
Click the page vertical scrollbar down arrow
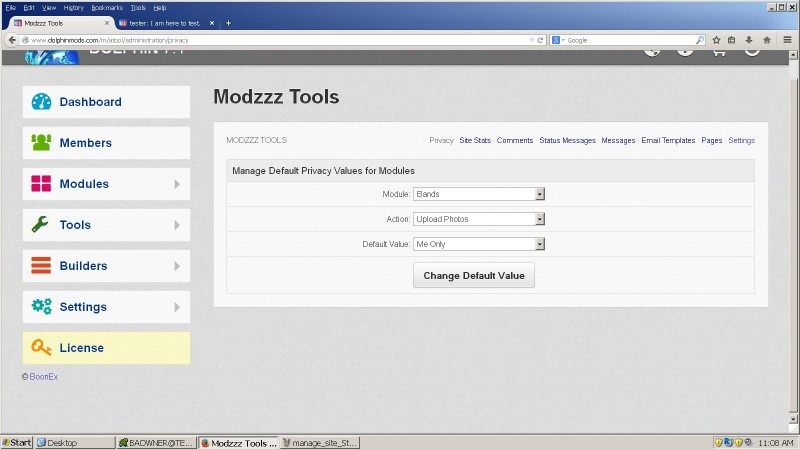click(x=793, y=419)
